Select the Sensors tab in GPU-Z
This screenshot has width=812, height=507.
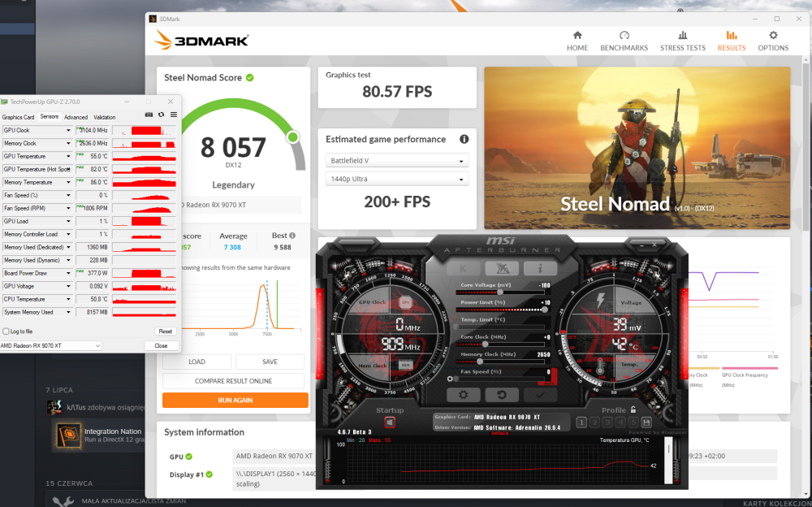50,117
